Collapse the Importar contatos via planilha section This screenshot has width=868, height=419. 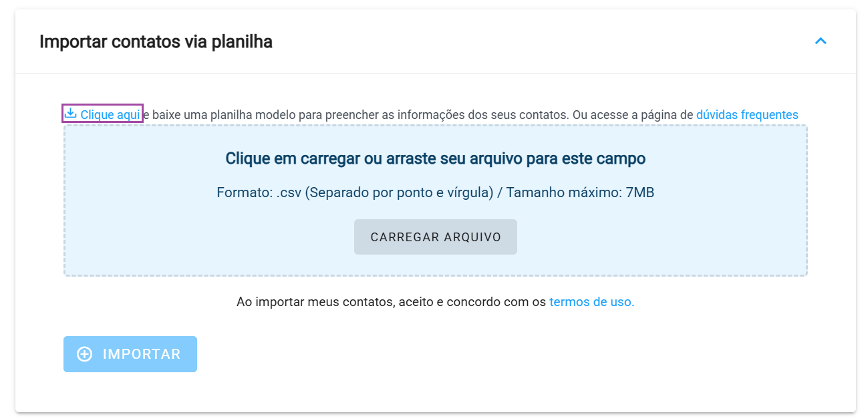[x=821, y=41]
